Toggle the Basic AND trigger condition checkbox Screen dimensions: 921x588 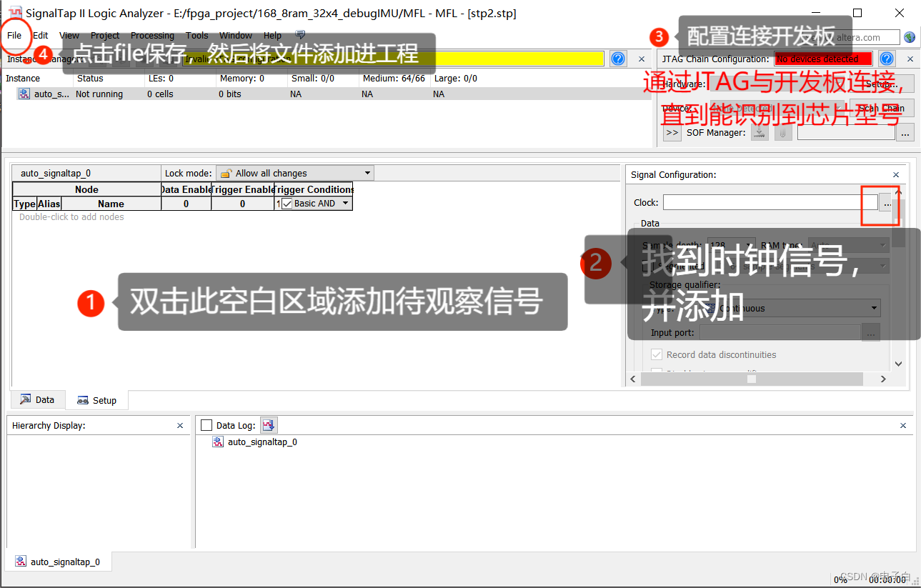[x=287, y=204]
